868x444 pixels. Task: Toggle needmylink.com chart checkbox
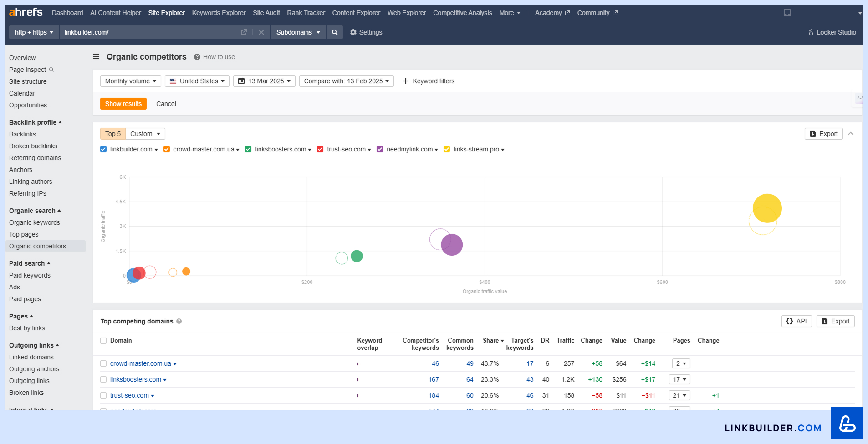pyautogui.click(x=380, y=149)
